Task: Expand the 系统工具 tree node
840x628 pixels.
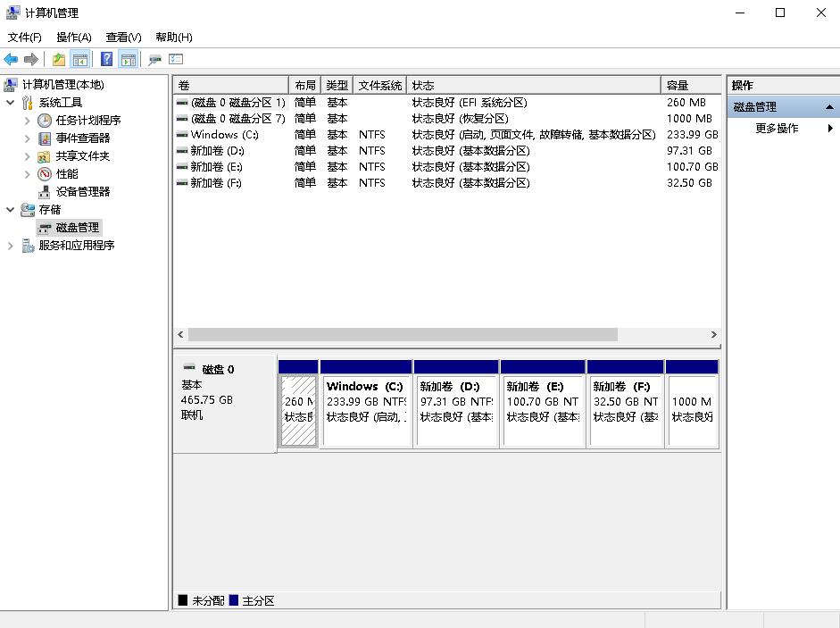Action: coord(8,103)
